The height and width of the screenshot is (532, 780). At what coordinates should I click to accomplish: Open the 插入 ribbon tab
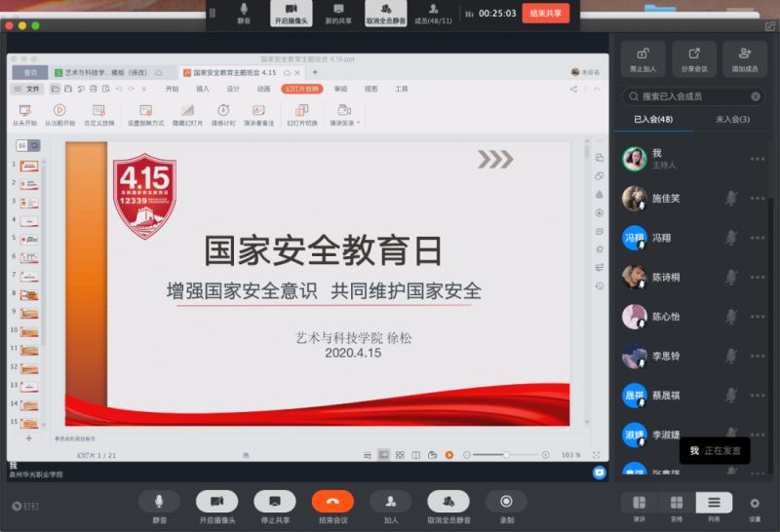click(x=203, y=89)
